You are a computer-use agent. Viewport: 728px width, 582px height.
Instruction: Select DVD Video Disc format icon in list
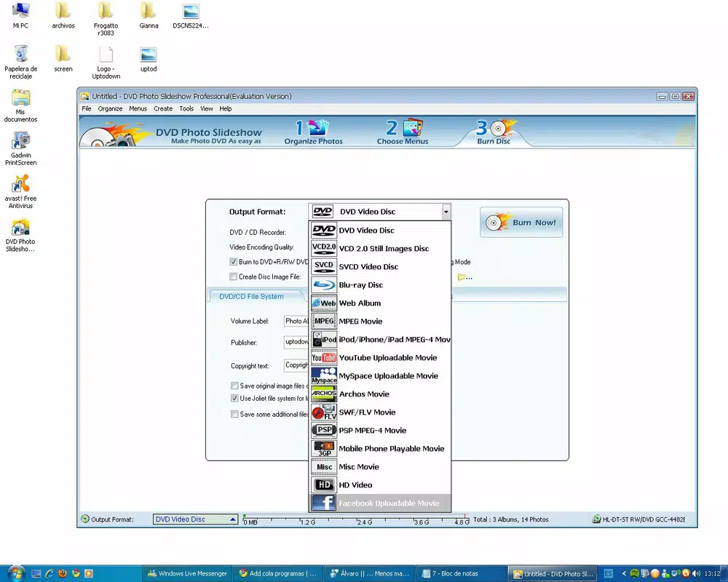click(x=324, y=230)
